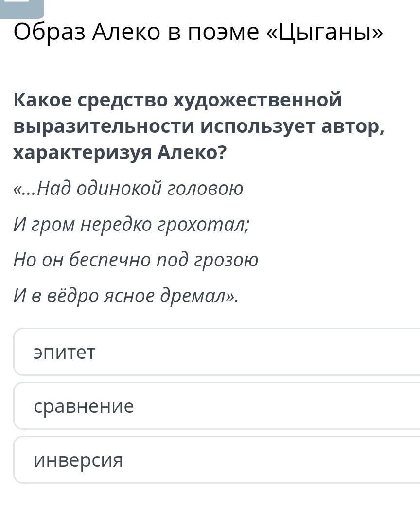The image size is (420, 512).
Task: Click the bold question line "Какое средство художественной"
Action: click(x=177, y=100)
